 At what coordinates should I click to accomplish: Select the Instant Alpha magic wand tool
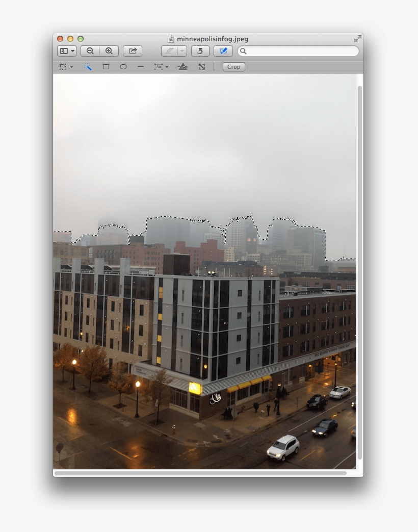tap(87, 66)
